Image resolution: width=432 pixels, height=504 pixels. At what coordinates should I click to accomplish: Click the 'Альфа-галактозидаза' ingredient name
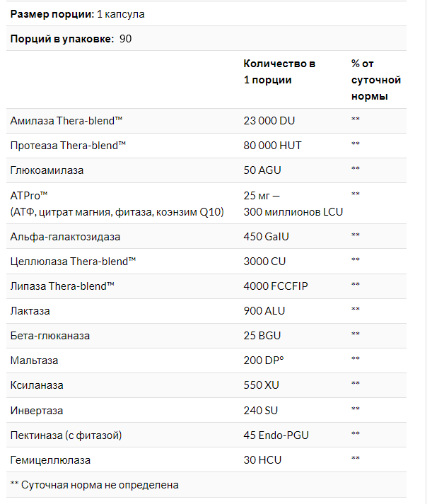coord(65,235)
